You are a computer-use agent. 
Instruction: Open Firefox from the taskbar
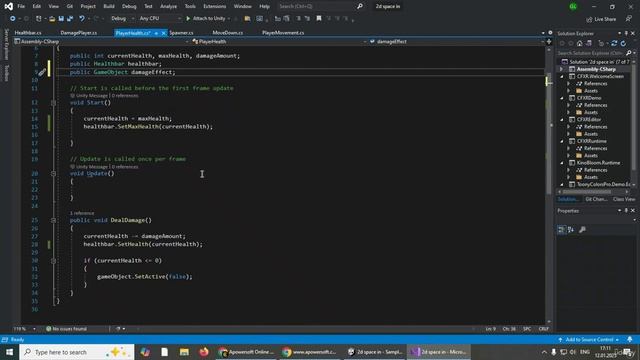pos(204,352)
